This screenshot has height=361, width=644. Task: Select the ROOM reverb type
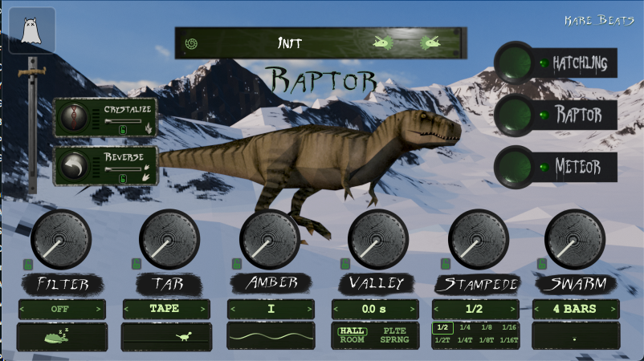click(352, 339)
